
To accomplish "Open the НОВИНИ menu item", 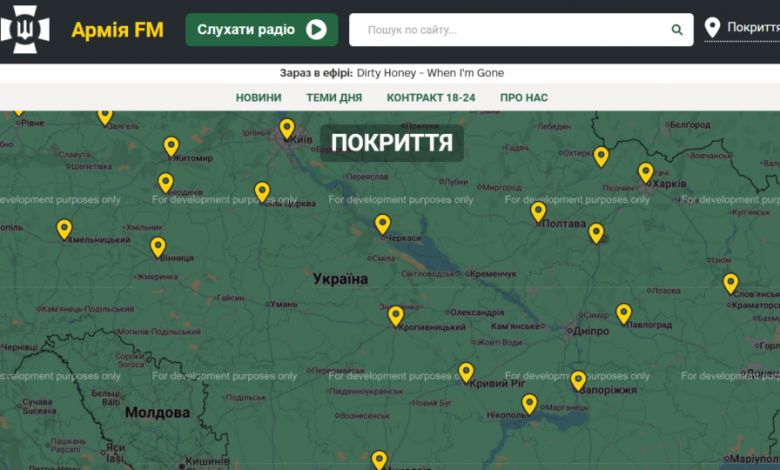I will pyautogui.click(x=258, y=98).
